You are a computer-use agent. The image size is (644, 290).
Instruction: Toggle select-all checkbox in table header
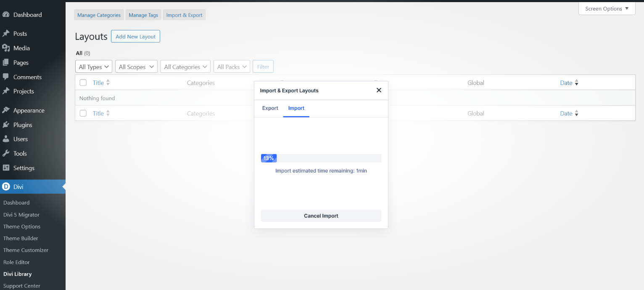point(83,82)
